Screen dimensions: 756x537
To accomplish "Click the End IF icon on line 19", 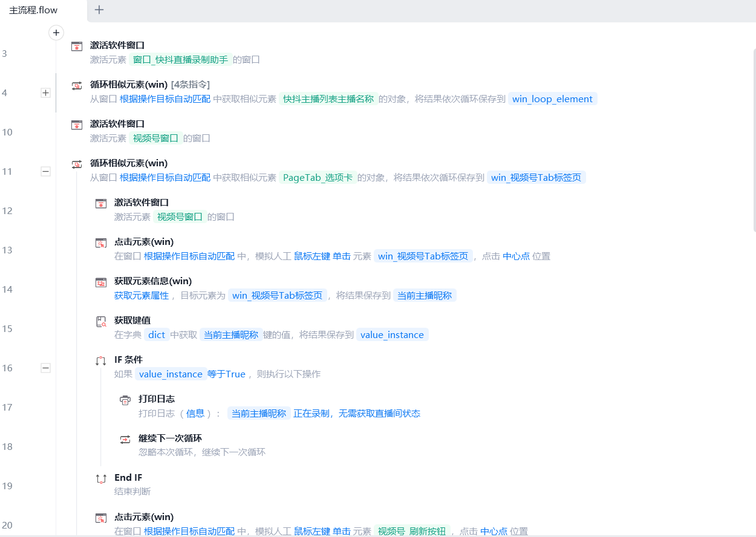I will [x=100, y=477].
